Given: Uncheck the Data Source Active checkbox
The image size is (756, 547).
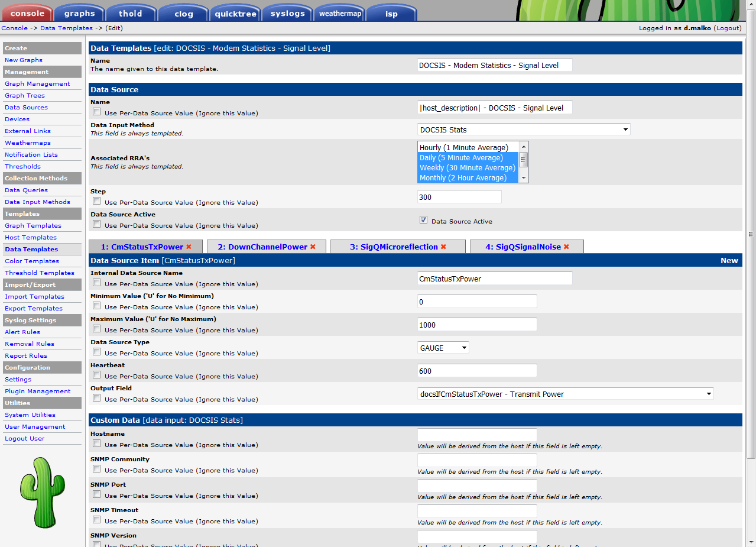Looking at the screenshot, I should pos(423,220).
